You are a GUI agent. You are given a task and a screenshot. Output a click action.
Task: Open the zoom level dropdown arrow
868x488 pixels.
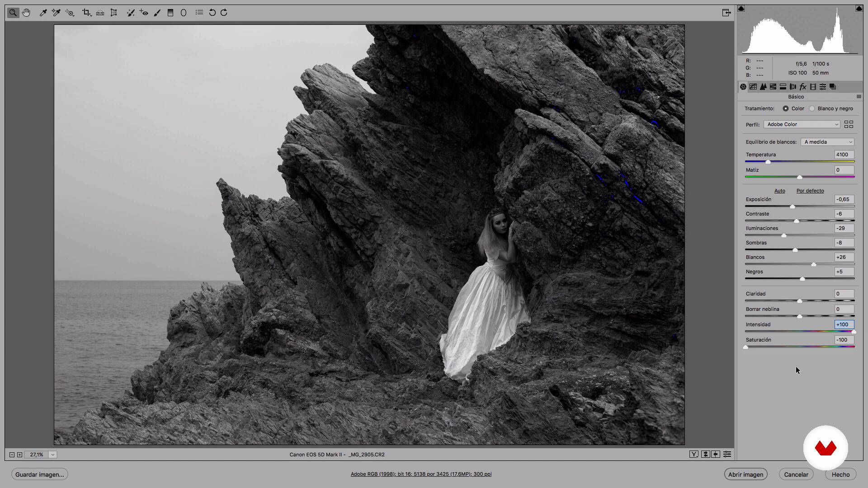pos(53,455)
